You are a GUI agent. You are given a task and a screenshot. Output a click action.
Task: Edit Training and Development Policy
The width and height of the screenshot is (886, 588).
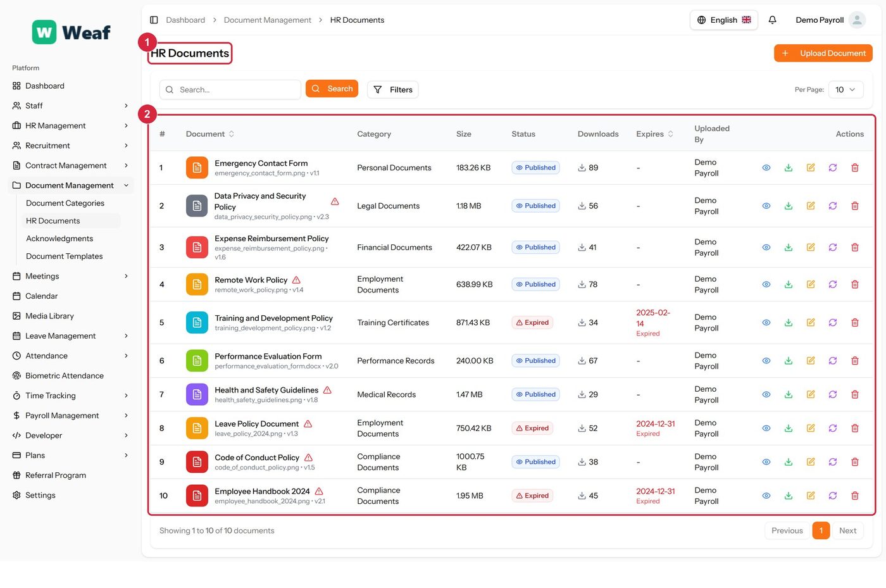coord(811,323)
